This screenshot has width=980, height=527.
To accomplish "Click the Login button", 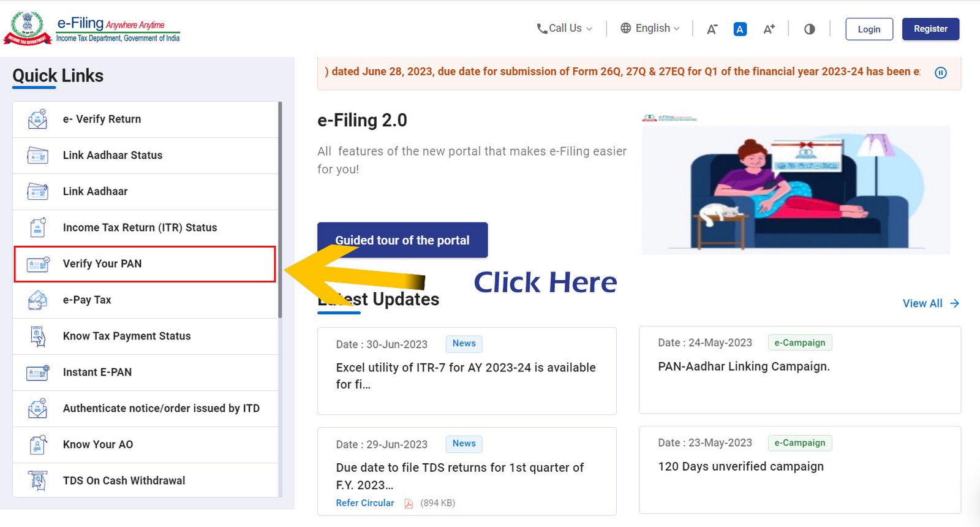I will 869,29.
